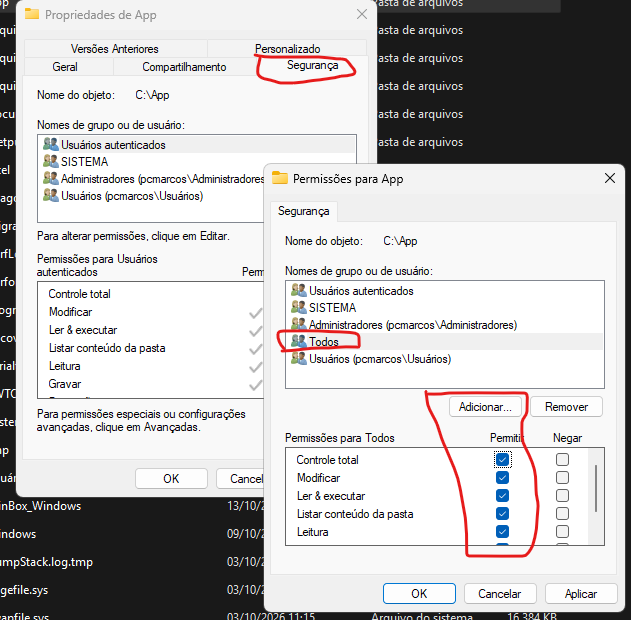Image resolution: width=631 pixels, height=620 pixels.
Task: Check Negar for Controle total
Action: [x=562, y=459]
